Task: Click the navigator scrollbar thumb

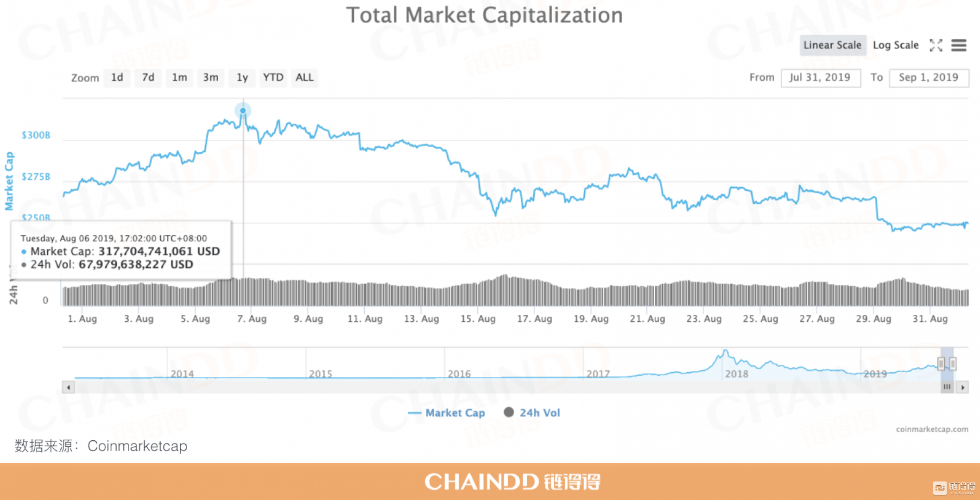Action: [947, 387]
